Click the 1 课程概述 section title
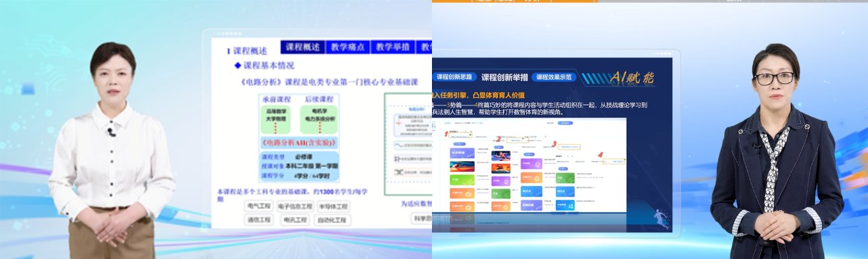Screen dimensions: 868x259 click(246, 51)
